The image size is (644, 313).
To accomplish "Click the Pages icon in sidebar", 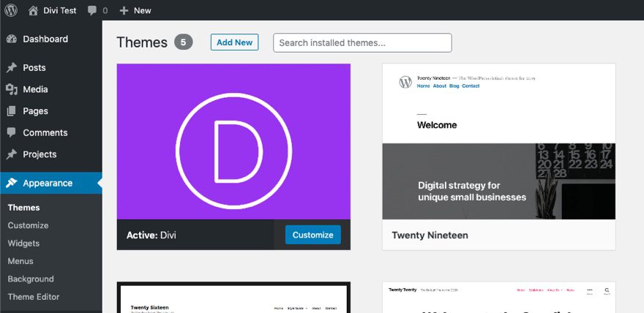I will pos(11,111).
